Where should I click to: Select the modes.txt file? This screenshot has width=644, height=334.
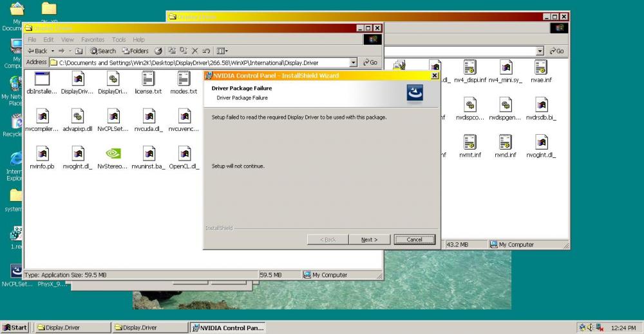pyautogui.click(x=184, y=84)
